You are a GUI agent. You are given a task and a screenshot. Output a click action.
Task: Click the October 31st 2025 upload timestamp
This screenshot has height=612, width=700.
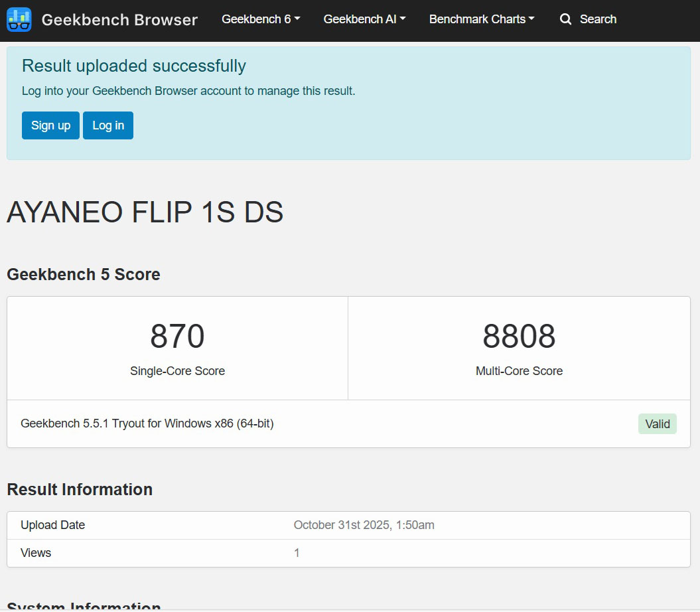click(x=364, y=525)
